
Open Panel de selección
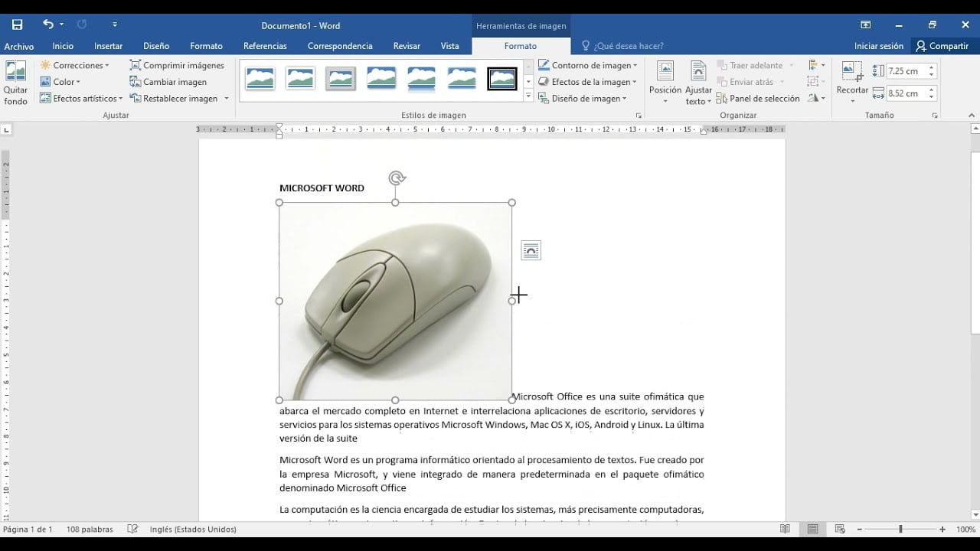tap(758, 98)
